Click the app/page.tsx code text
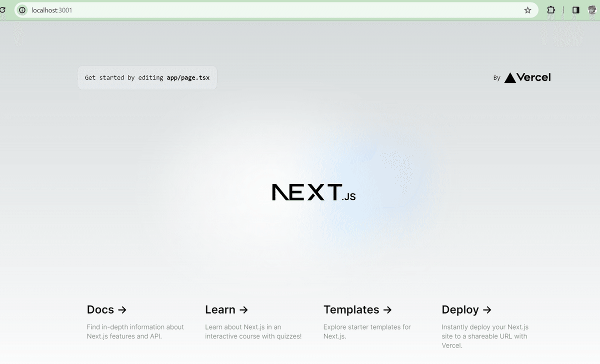Screen dimensions: 600x364 point(188,78)
